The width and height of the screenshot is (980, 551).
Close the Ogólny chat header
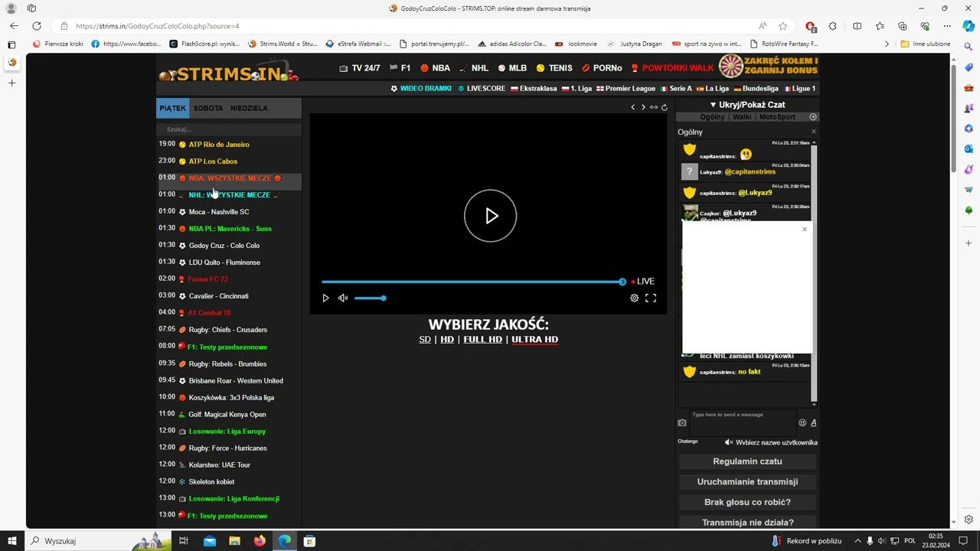[813, 132]
